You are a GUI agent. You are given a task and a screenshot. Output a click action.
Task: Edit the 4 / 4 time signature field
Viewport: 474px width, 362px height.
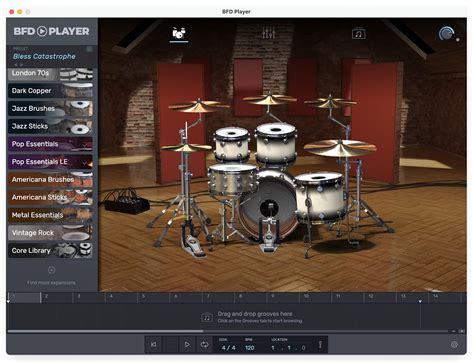[228, 348]
